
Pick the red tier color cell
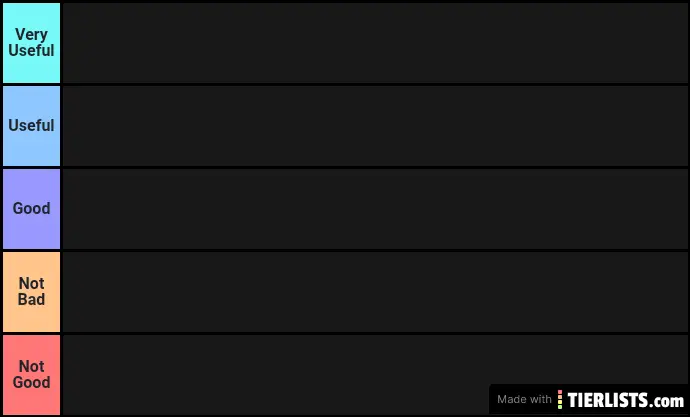[31, 374]
